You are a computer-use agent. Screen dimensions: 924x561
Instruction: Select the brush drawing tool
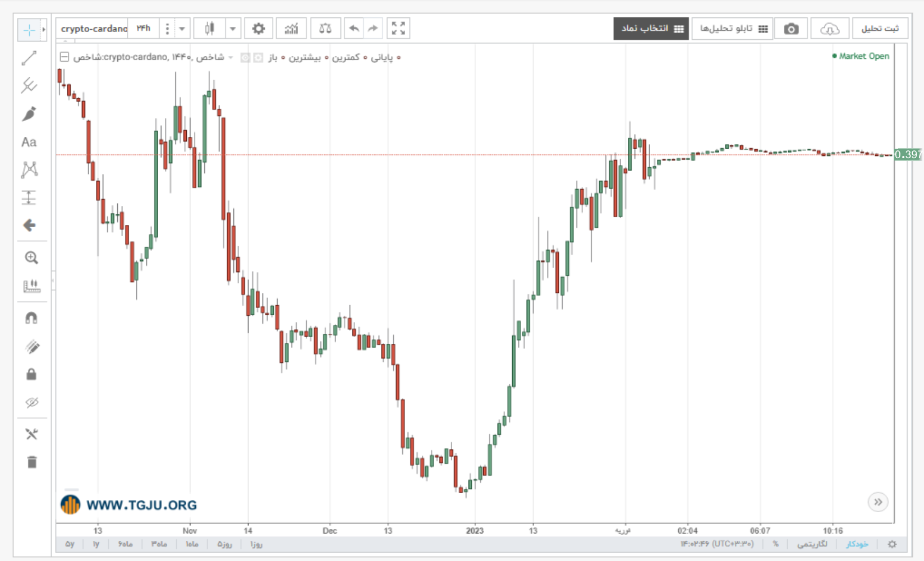coord(29,114)
